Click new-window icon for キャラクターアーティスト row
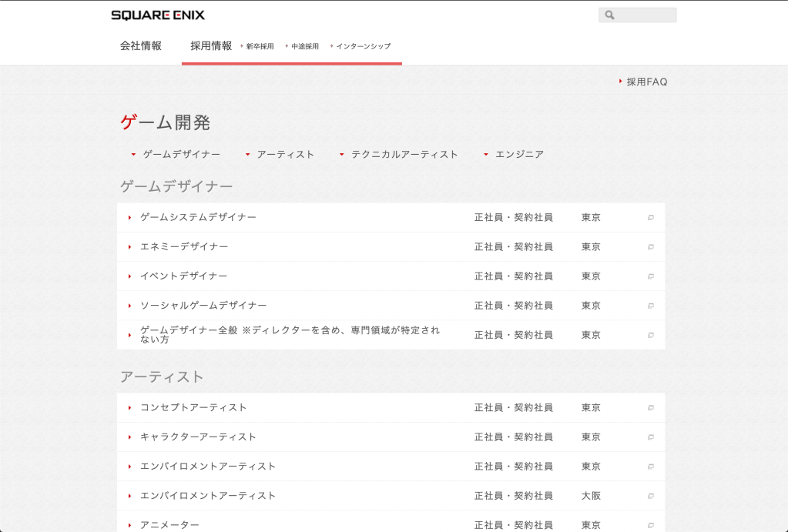Image resolution: width=788 pixels, height=532 pixels. 651,437
